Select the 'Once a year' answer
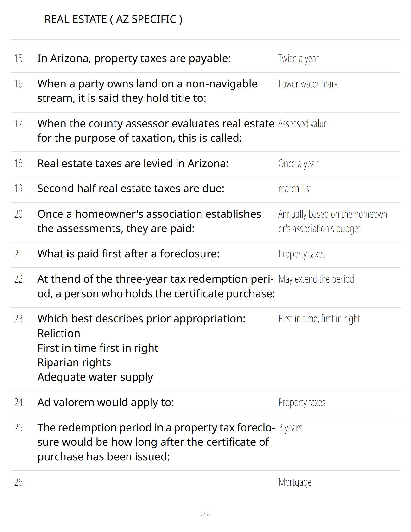Image resolution: width=411 pixels, height=532 pixels. pos(298,164)
